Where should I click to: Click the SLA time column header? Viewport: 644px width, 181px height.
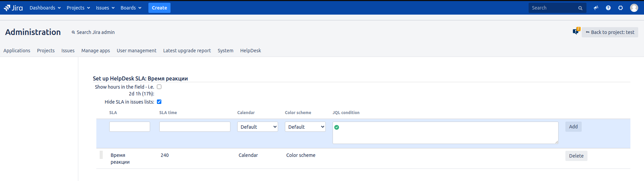click(168, 113)
